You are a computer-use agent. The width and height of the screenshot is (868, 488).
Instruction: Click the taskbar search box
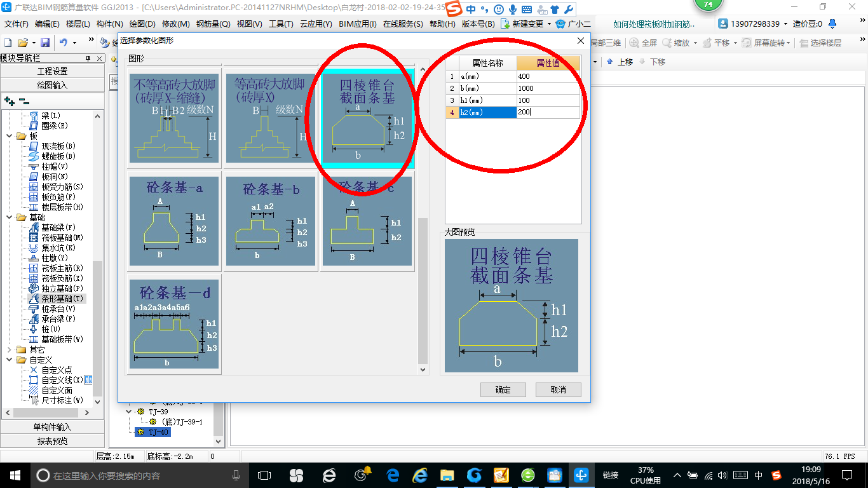coord(140,475)
